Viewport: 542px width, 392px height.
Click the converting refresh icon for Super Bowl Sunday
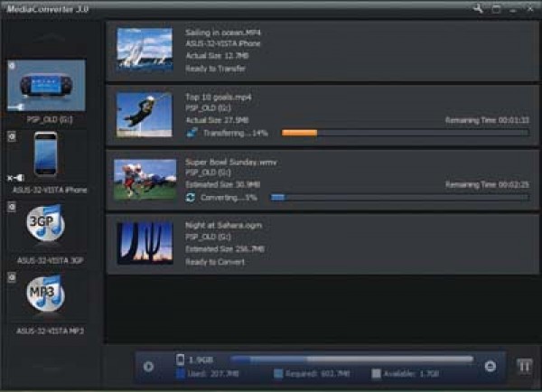pyautogui.click(x=191, y=196)
